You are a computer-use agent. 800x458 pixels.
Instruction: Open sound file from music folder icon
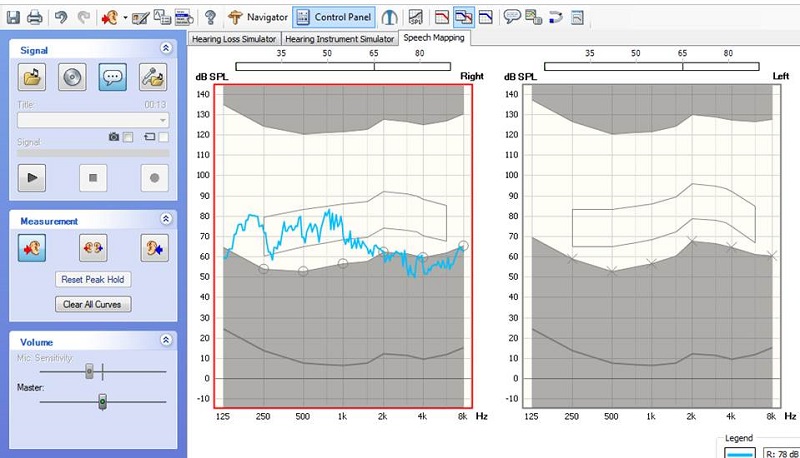pos(32,77)
